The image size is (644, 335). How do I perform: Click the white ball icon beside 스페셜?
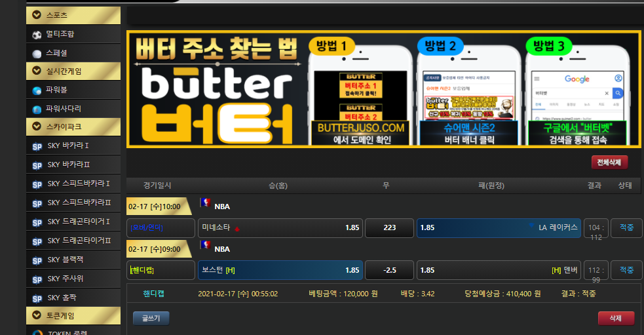(37, 53)
